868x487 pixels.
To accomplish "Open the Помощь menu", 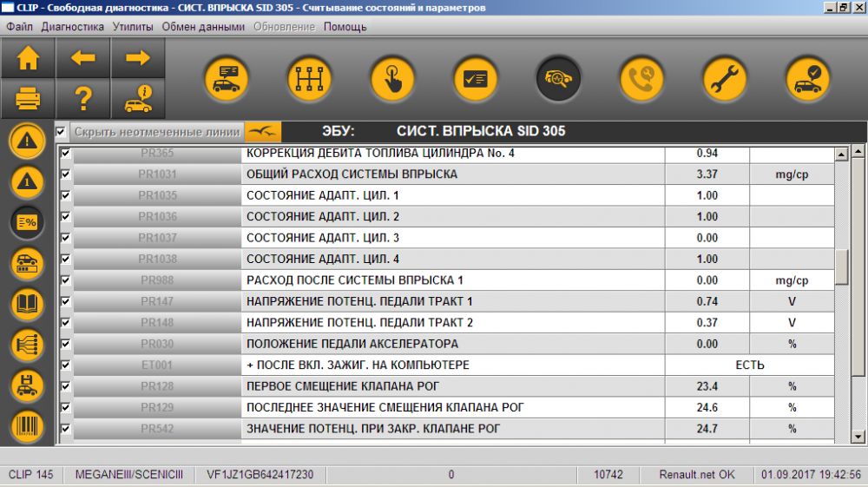I will click(x=345, y=27).
